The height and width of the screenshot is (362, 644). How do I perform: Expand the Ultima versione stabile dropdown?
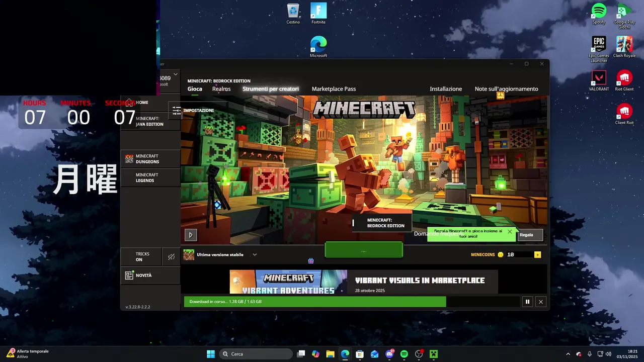[255, 255]
